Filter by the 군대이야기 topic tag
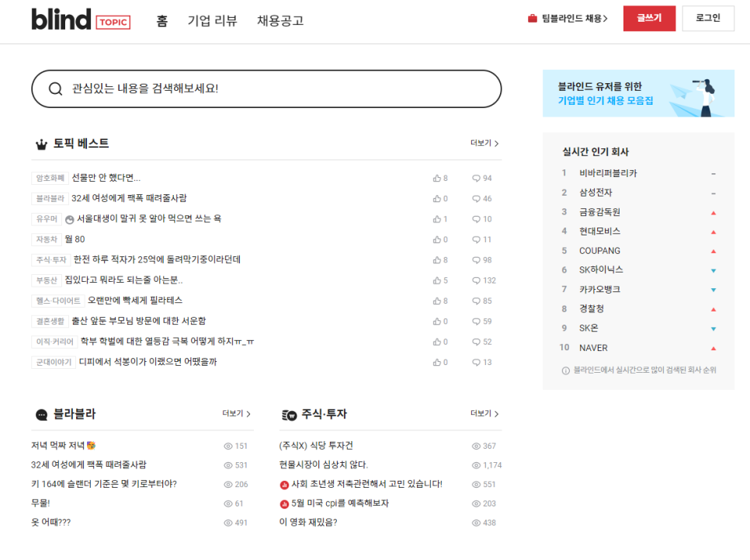The image size is (750, 560). pos(54,362)
